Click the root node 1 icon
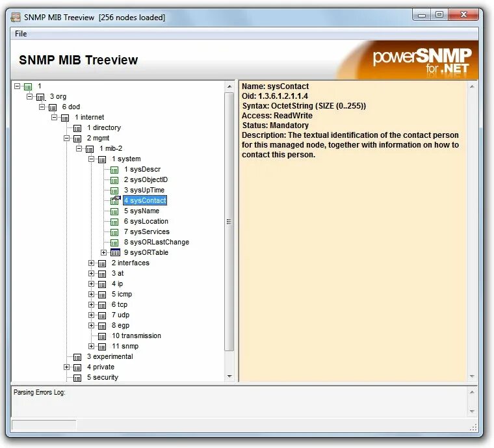 pyautogui.click(x=28, y=86)
